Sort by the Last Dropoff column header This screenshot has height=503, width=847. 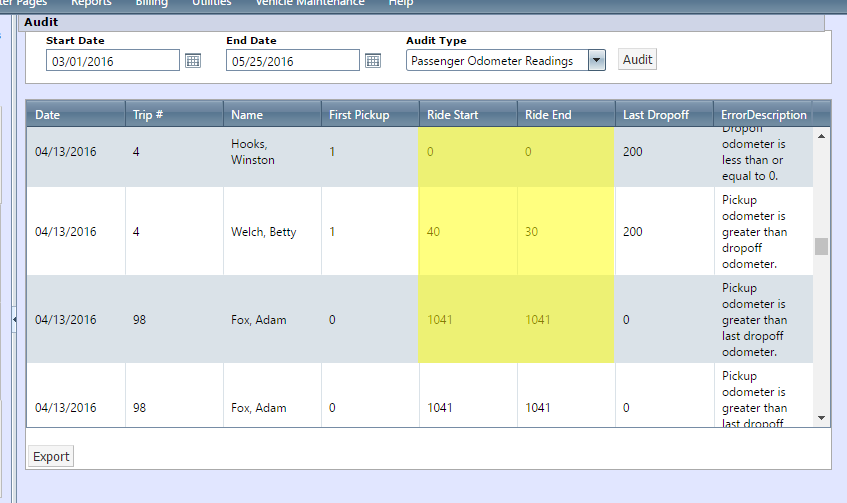pos(664,115)
